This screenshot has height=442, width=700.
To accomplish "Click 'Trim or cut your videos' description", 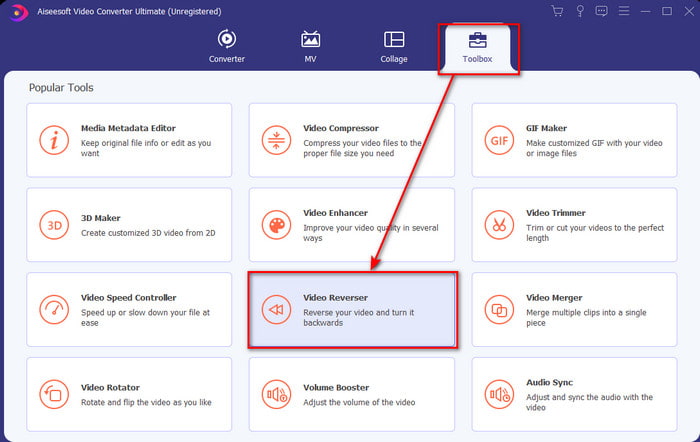I will (595, 233).
